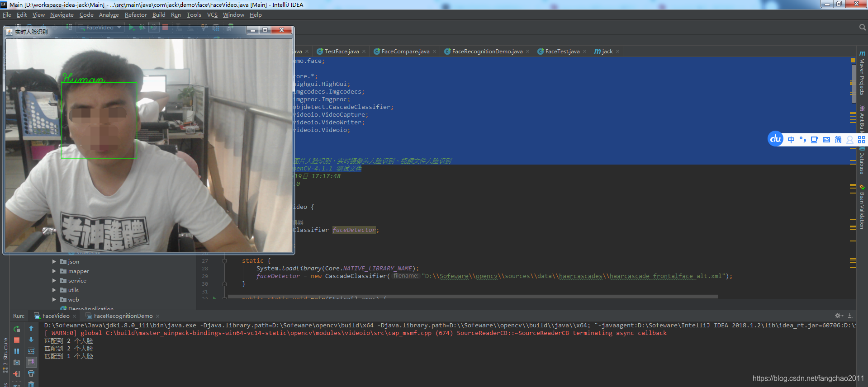Image resolution: width=868 pixels, height=387 pixels.
Task: Expand the utils folder
Action: (x=54, y=290)
